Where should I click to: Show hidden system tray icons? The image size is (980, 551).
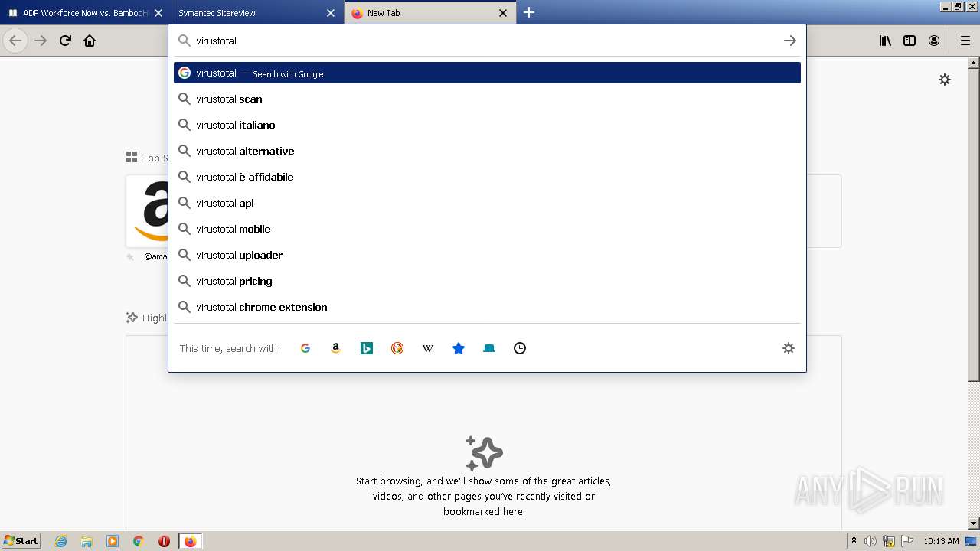854,541
